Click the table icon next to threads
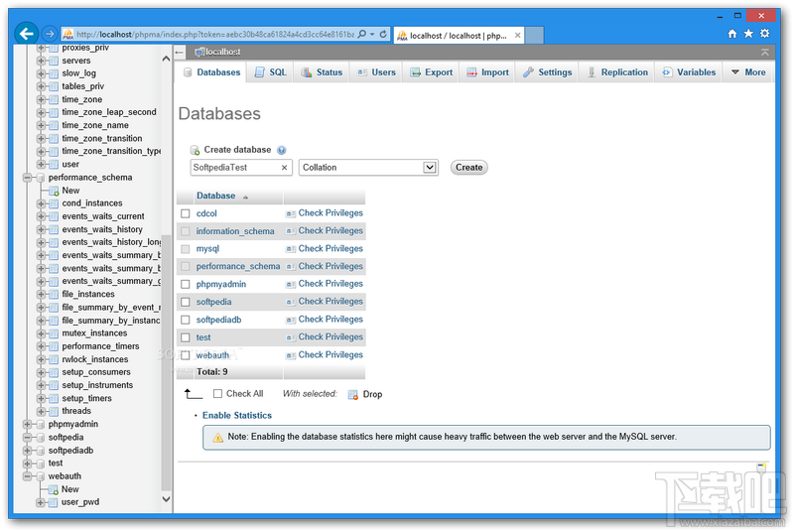794x532 pixels. (x=54, y=412)
